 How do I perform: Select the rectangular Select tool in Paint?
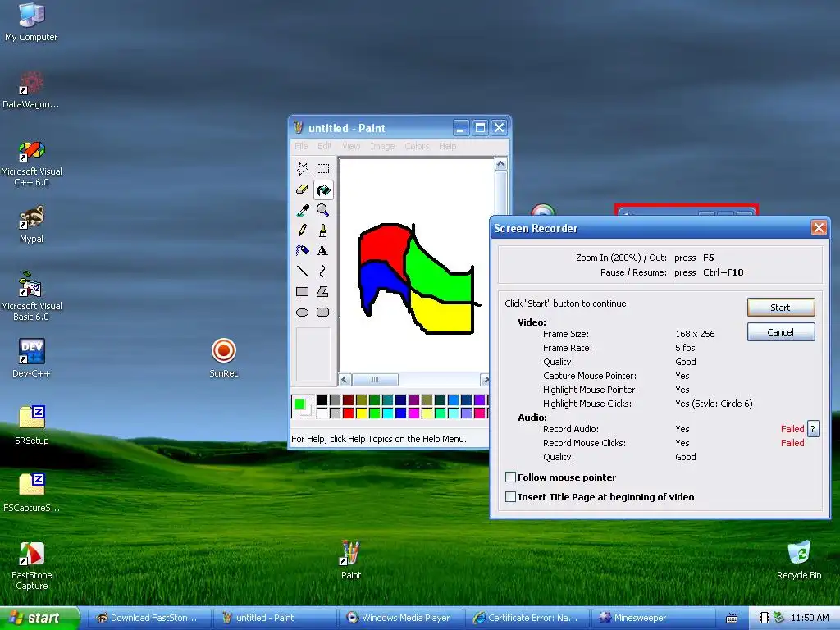[x=322, y=169]
